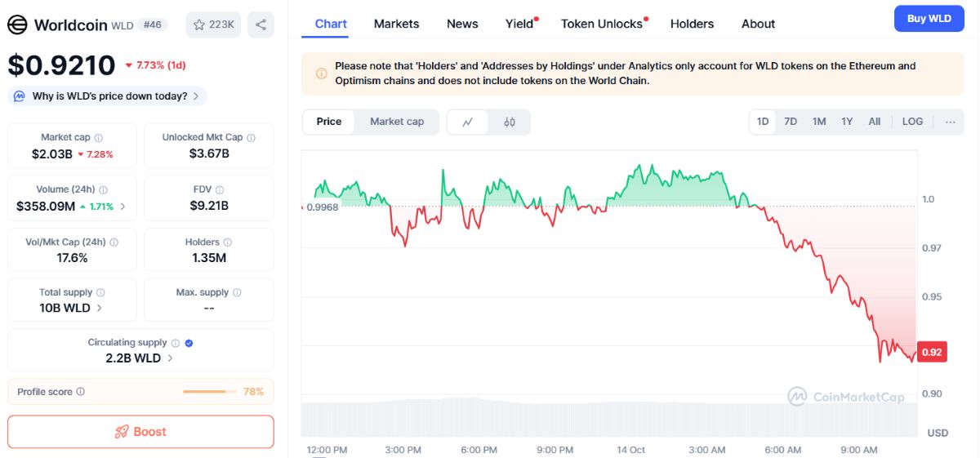Open Volume (24h) info icon
This screenshot has width=980, height=458.
[103, 189]
